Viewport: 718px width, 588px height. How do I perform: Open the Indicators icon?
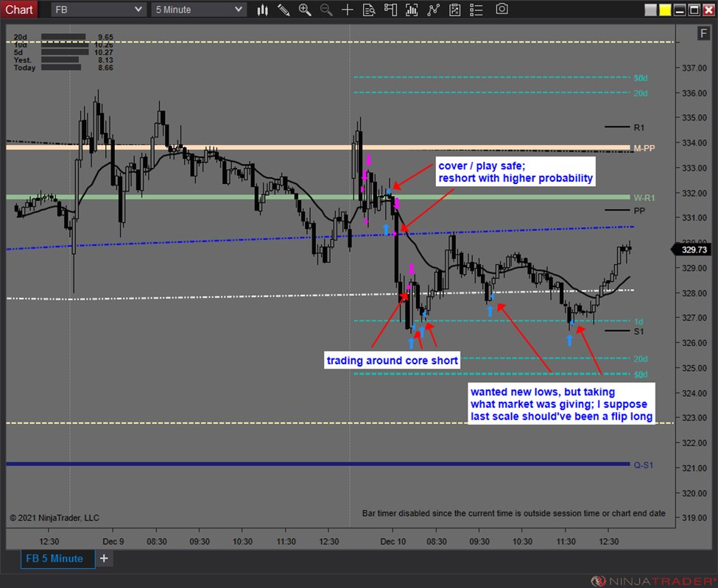click(412, 10)
